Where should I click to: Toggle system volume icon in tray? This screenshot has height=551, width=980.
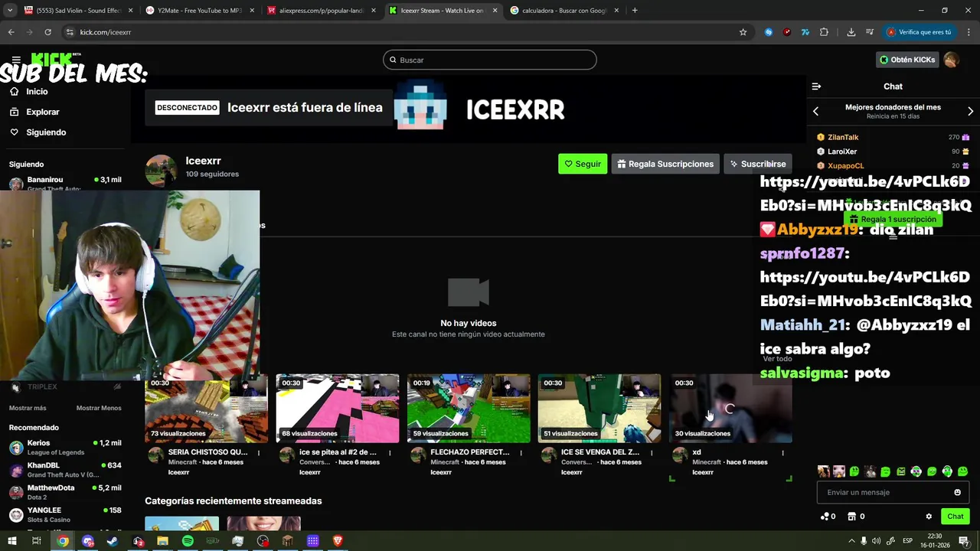coord(876,541)
